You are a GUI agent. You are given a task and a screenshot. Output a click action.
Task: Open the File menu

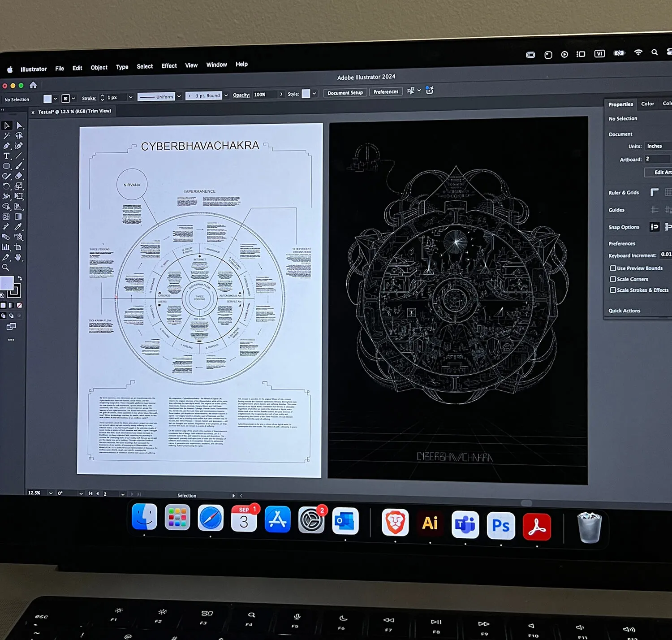pyautogui.click(x=60, y=69)
